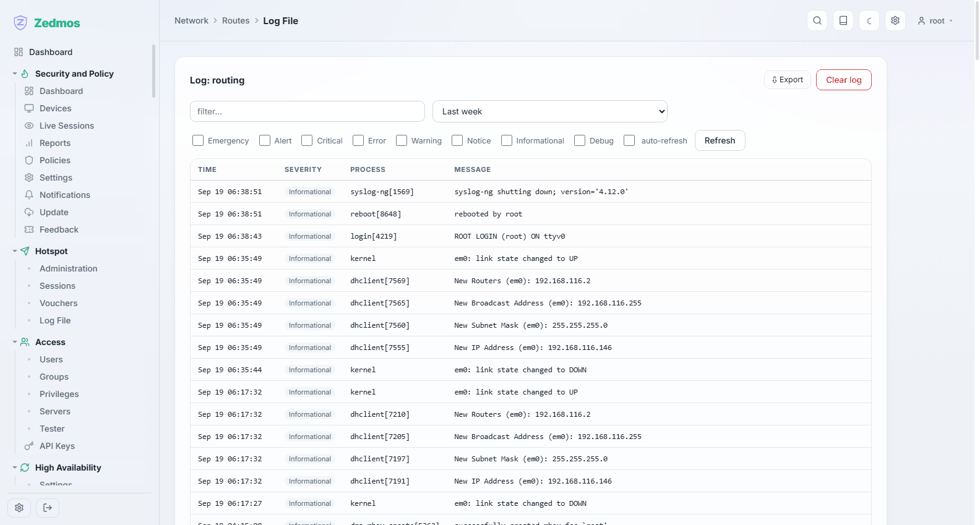The height and width of the screenshot is (525, 980).
Task: Check the Error severity filter
Action: [358, 140]
